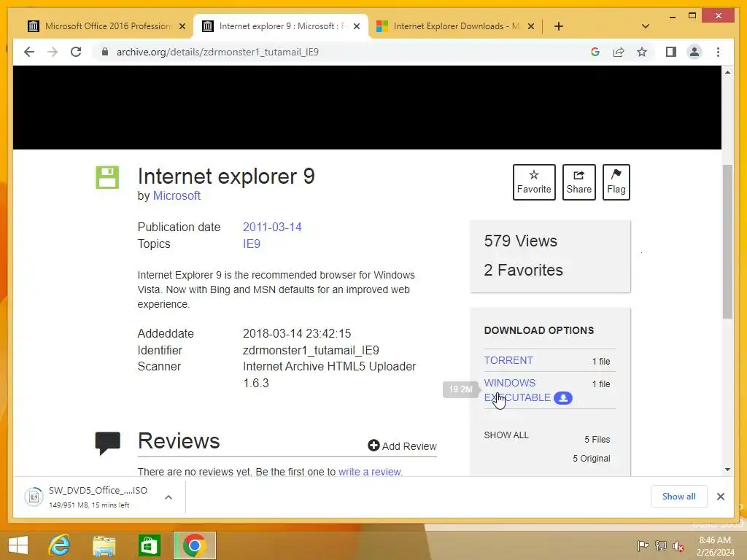Image resolution: width=747 pixels, height=560 pixels.
Task: Open the write a review link
Action: [x=370, y=472]
